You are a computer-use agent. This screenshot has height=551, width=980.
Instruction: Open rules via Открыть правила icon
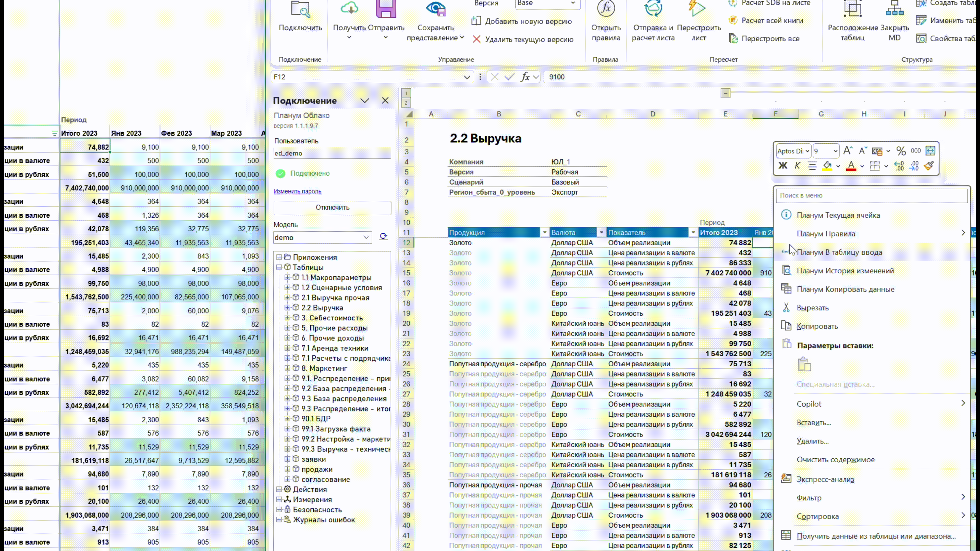(x=606, y=8)
